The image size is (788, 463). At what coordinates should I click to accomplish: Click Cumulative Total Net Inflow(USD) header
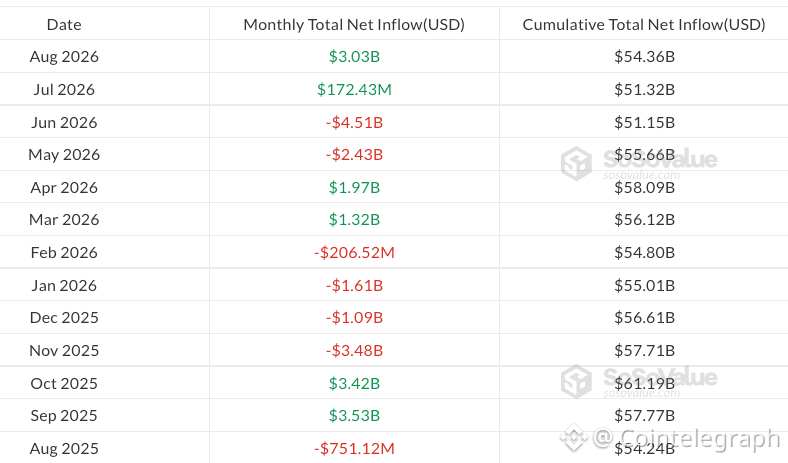pos(644,24)
